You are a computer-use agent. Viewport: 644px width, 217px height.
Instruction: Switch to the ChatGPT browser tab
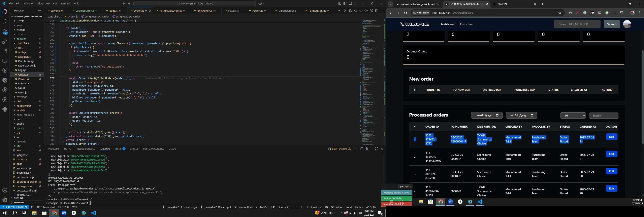[515, 4]
